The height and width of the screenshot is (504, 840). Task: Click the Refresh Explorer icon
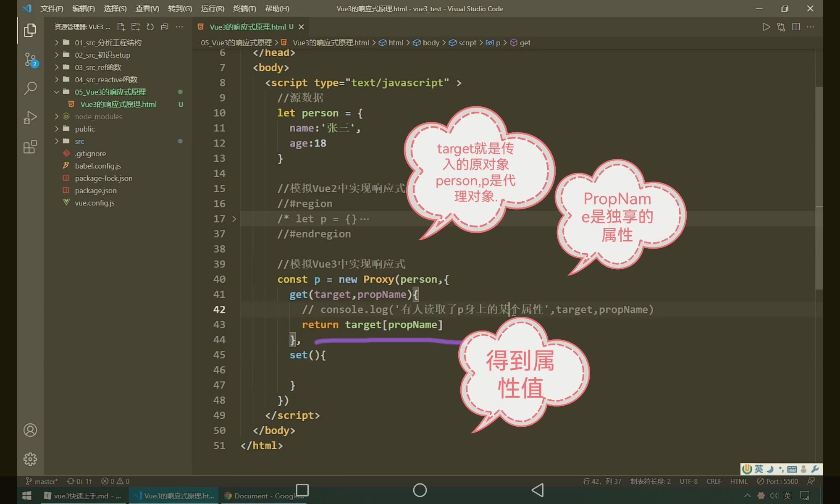[150, 27]
